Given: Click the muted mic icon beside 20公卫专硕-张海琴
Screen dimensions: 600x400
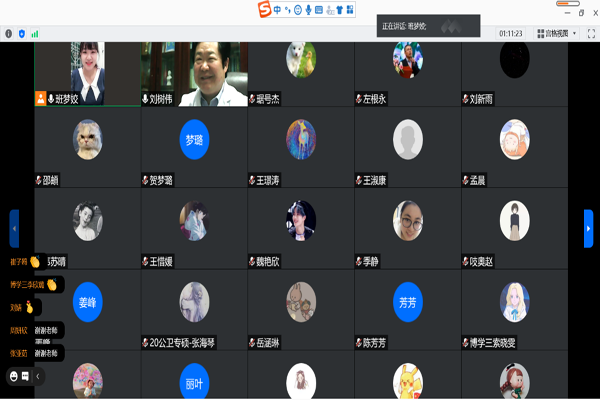Looking at the screenshot, I should 145,343.
